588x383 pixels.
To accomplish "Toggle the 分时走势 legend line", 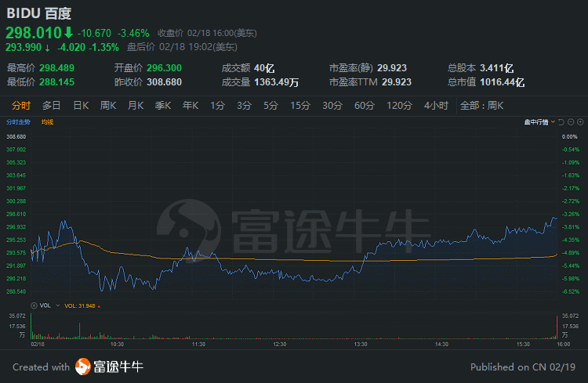I will [18, 122].
